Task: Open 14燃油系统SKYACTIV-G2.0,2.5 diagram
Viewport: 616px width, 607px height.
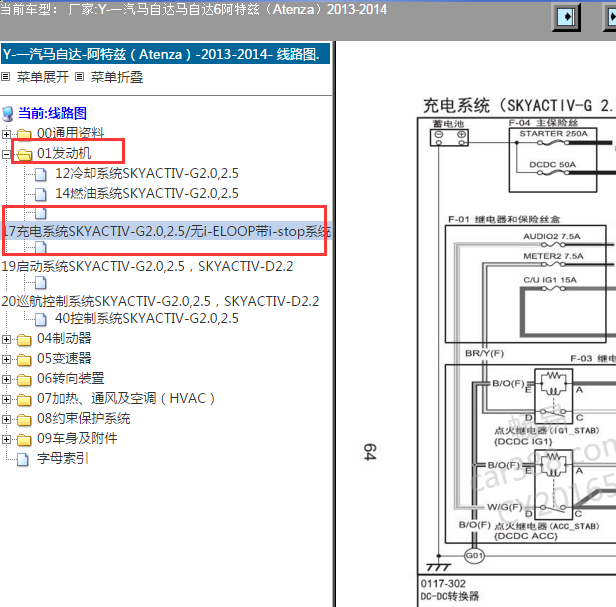Action: pos(147,193)
